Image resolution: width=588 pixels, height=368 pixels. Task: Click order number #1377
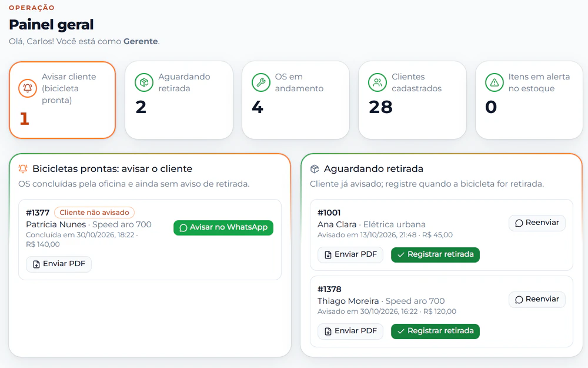click(x=38, y=213)
